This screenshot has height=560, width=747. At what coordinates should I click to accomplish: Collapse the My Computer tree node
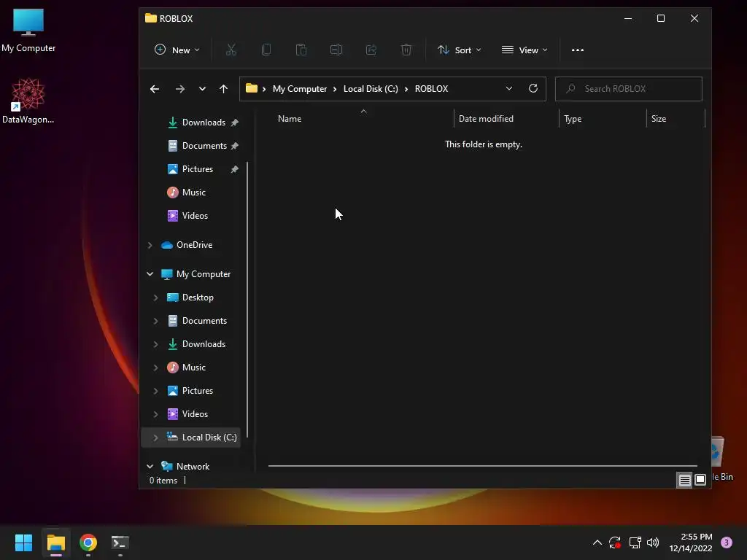pos(150,274)
